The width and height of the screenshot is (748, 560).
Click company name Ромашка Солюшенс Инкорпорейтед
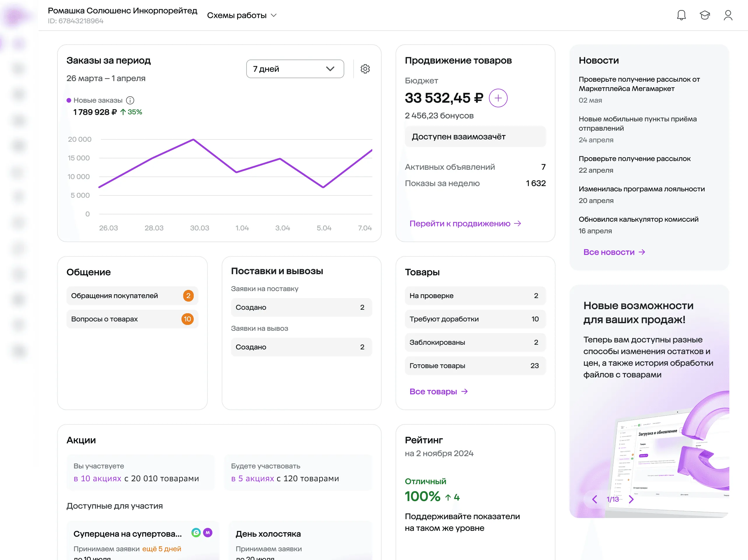click(x=123, y=11)
